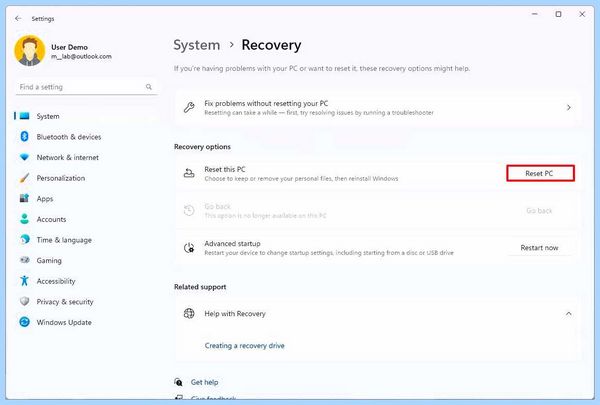
Task: Go to System in breadcrumb
Action: click(197, 45)
